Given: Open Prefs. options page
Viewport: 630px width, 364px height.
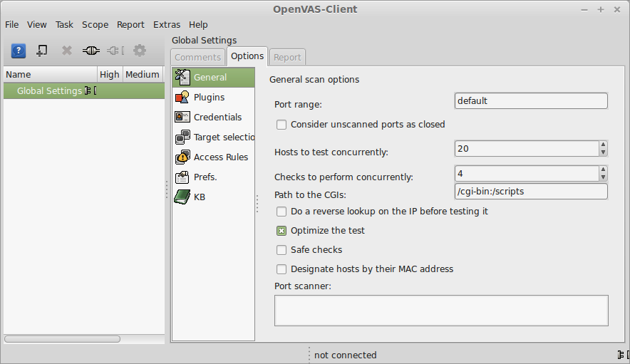Looking at the screenshot, I should coord(213,177).
